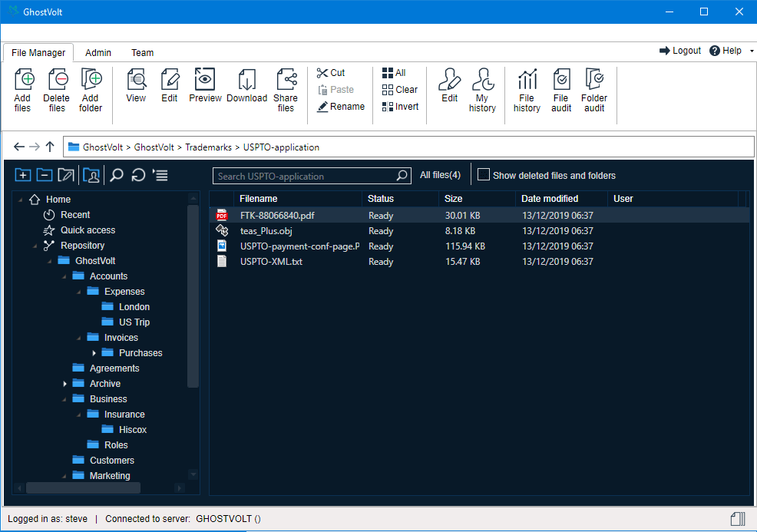Expand the Archive folder in tree
This screenshot has height=532, width=757.
(65, 384)
